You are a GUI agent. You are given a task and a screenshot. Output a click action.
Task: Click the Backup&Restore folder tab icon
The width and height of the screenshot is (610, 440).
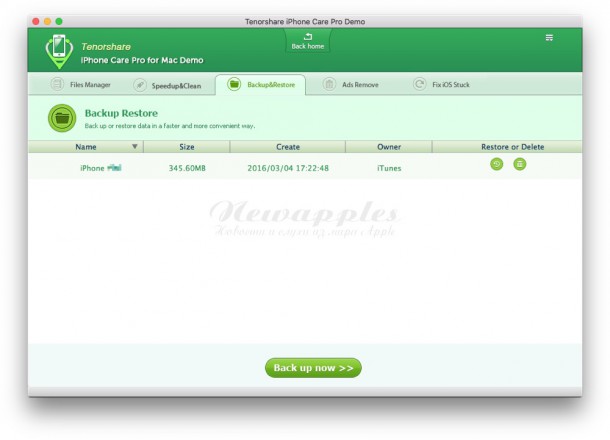(x=234, y=84)
